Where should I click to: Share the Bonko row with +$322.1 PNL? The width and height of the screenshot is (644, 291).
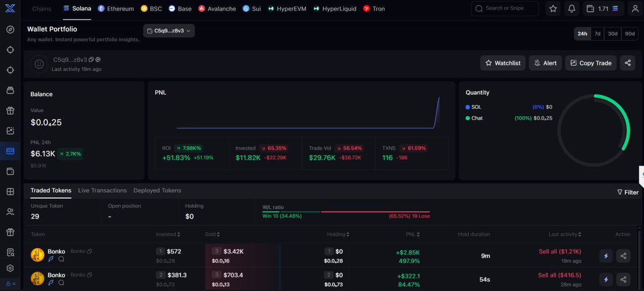623,279
